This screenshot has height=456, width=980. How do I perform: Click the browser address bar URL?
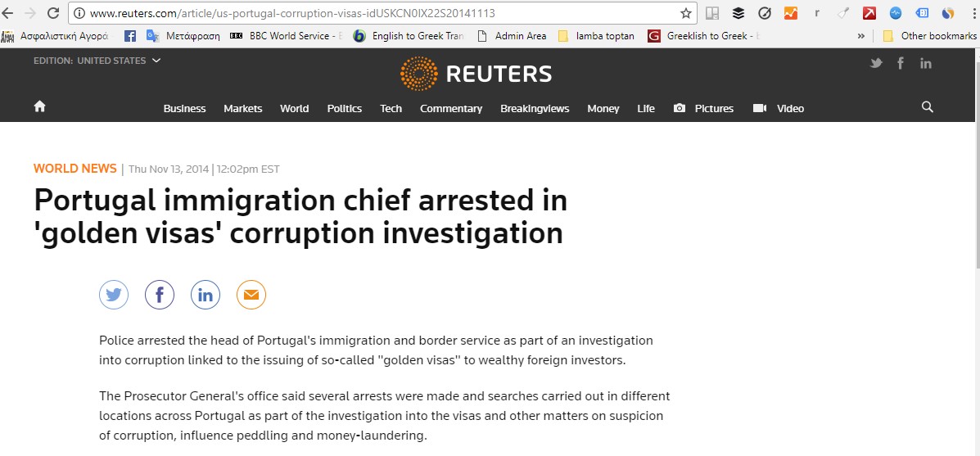coord(292,13)
